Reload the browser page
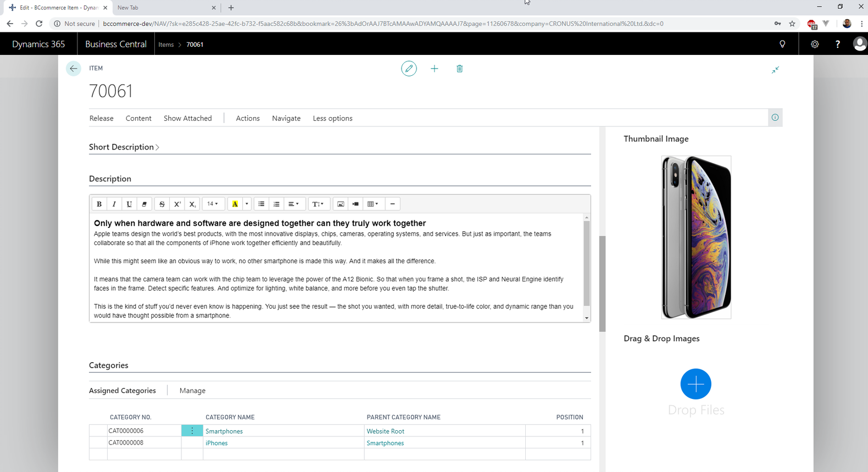The height and width of the screenshot is (472, 868). click(x=39, y=24)
